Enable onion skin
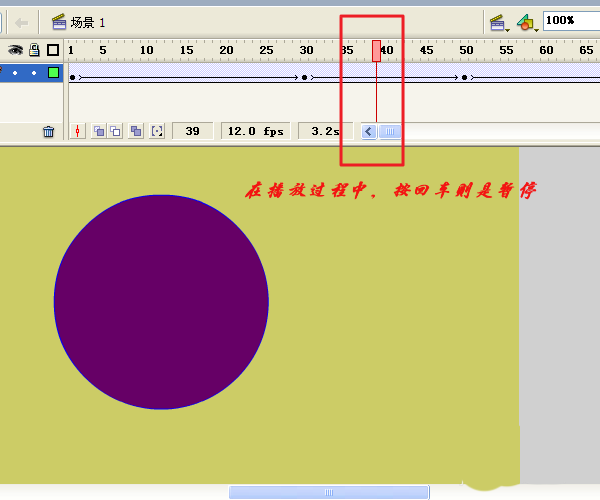This screenshot has height=500, width=600. click(99, 131)
